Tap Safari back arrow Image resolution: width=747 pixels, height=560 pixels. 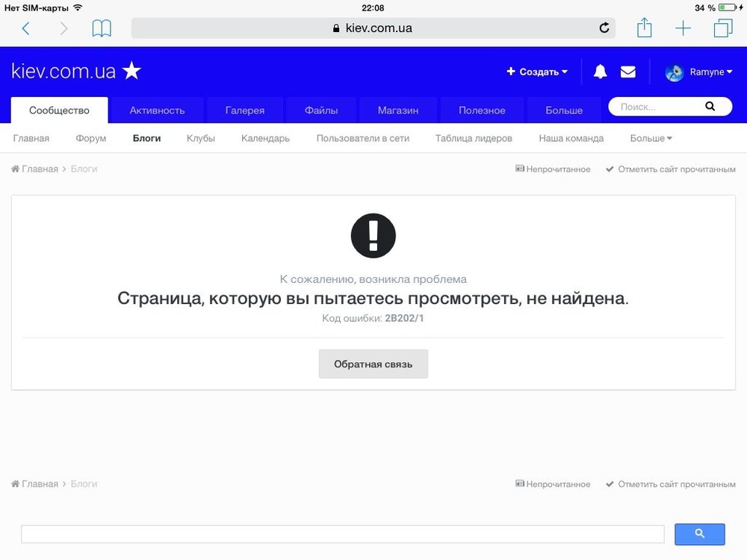[26, 28]
